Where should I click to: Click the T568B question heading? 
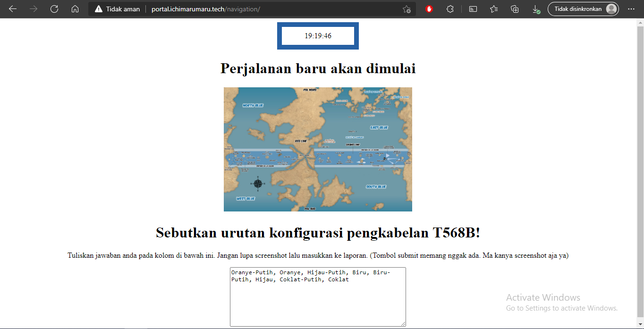(x=318, y=233)
